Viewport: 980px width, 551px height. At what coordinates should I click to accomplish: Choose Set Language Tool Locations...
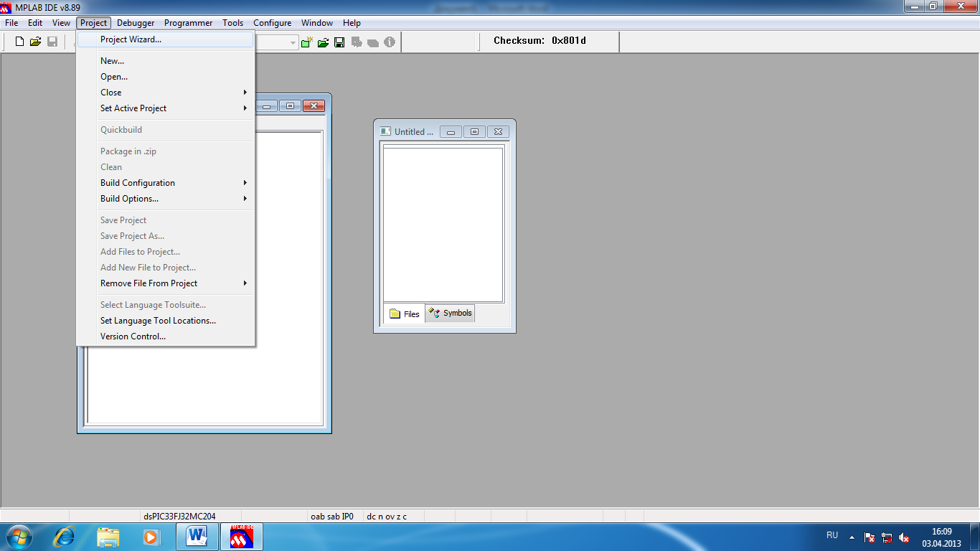[166, 321]
